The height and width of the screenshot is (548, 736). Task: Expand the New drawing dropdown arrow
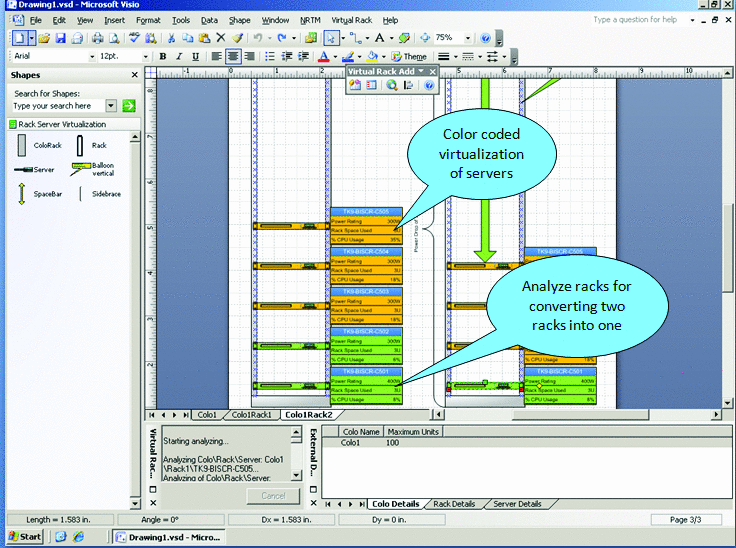(x=31, y=38)
